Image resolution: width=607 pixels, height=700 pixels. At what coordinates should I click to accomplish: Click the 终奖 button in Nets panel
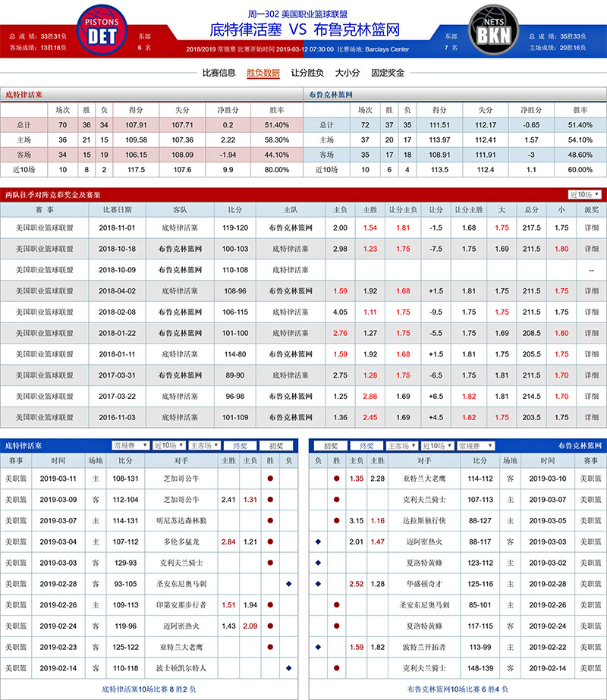366,445
